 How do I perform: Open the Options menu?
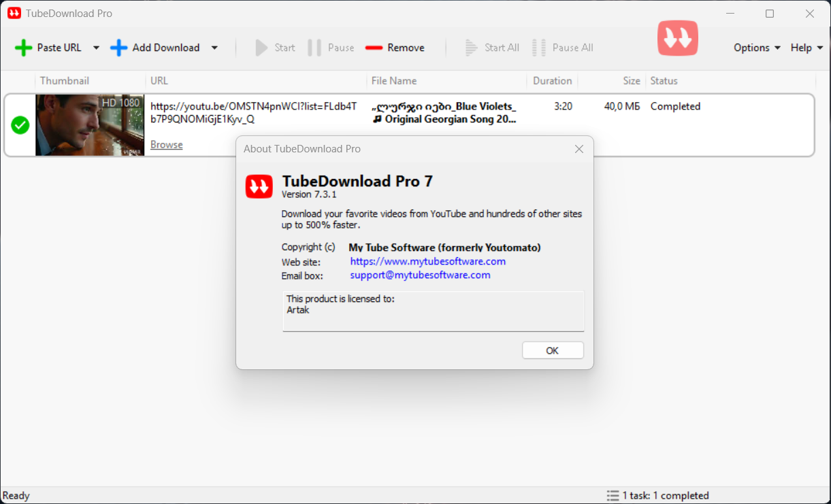757,48
